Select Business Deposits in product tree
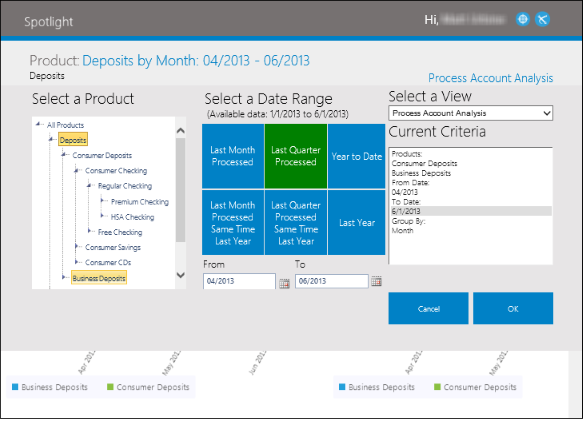This screenshot has height=422, width=583. point(99,278)
